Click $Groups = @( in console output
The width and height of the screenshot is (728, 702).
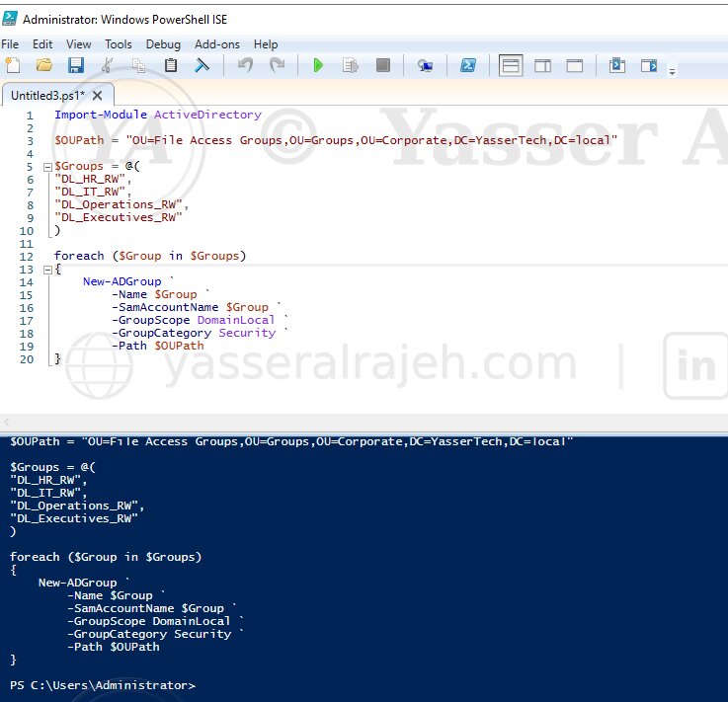coord(52,467)
